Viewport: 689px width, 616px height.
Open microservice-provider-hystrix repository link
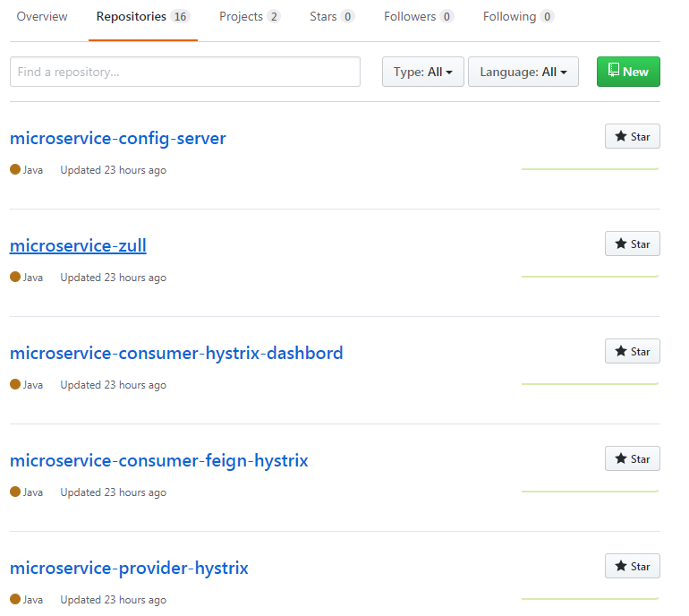point(129,569)
